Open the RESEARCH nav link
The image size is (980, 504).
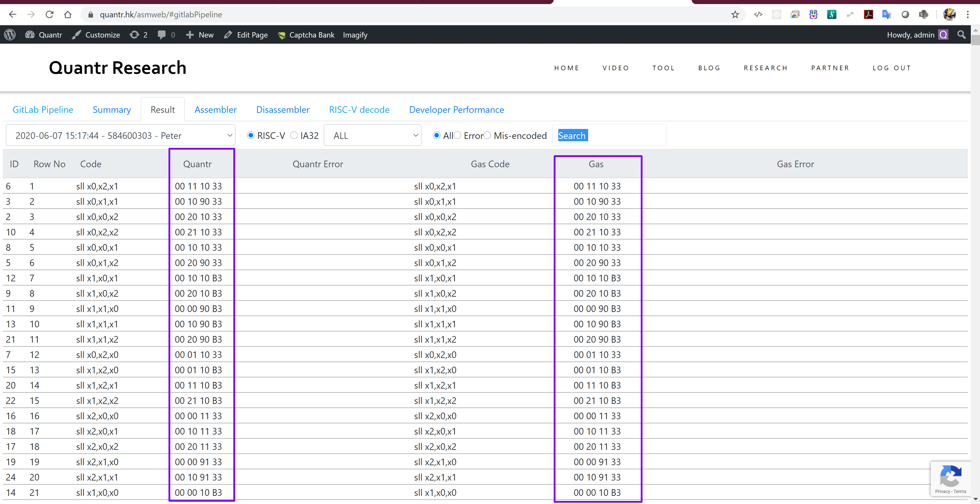(x=765, y=68)
